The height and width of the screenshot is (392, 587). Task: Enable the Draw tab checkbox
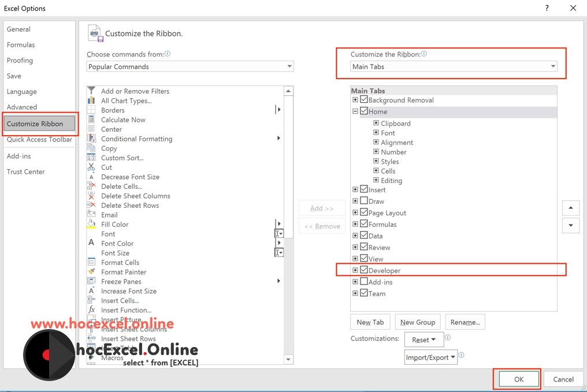tap(363, 201)
